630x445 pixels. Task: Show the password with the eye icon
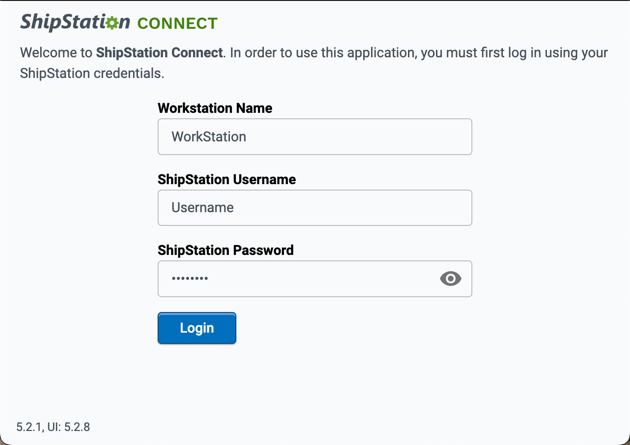450,279
